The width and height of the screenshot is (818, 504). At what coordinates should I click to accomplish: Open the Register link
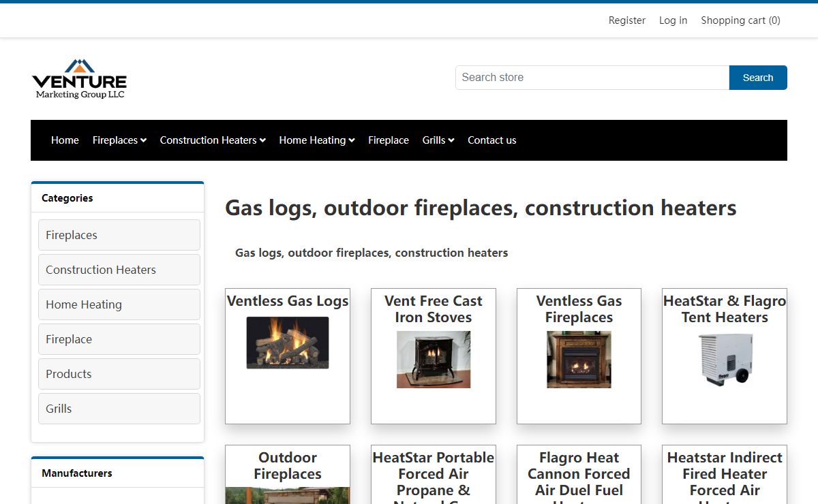(626, 20)
